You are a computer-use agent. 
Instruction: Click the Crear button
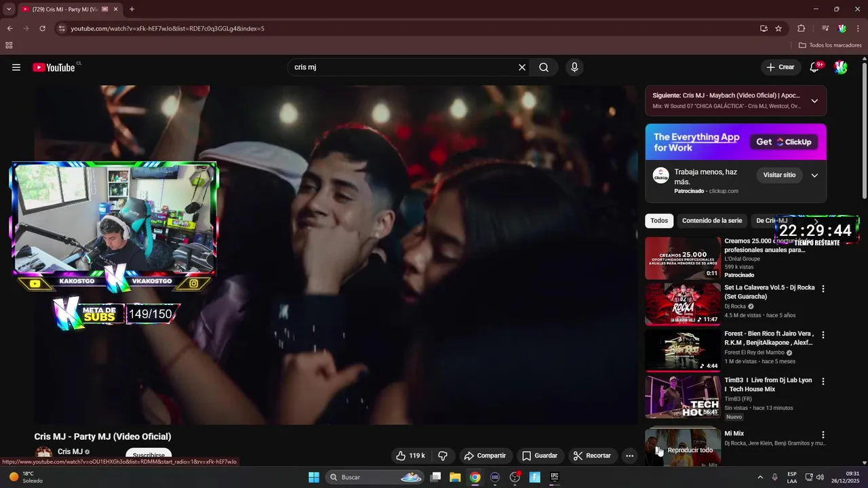click(780, 67)
